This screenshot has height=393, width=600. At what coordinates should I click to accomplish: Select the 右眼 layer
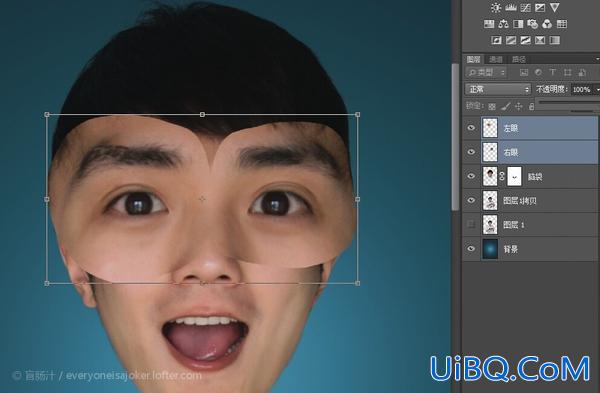click(540, 152)
